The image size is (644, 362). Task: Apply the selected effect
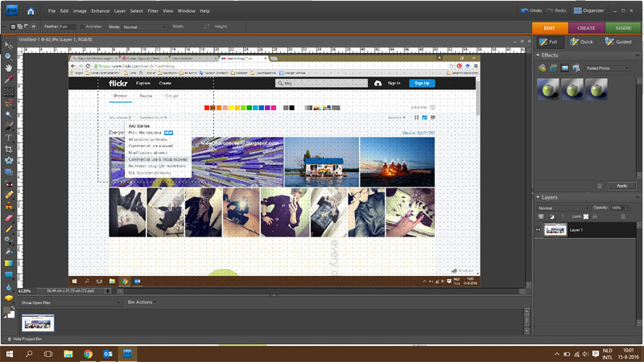[621, 186]
